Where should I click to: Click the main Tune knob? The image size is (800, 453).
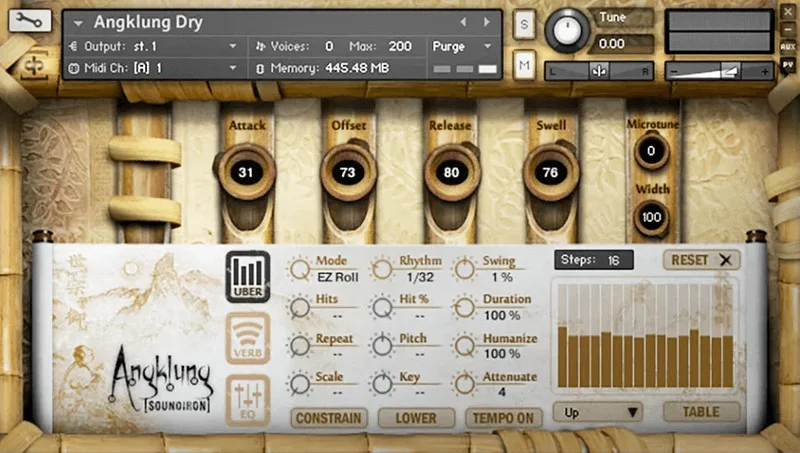pos(567,30)
